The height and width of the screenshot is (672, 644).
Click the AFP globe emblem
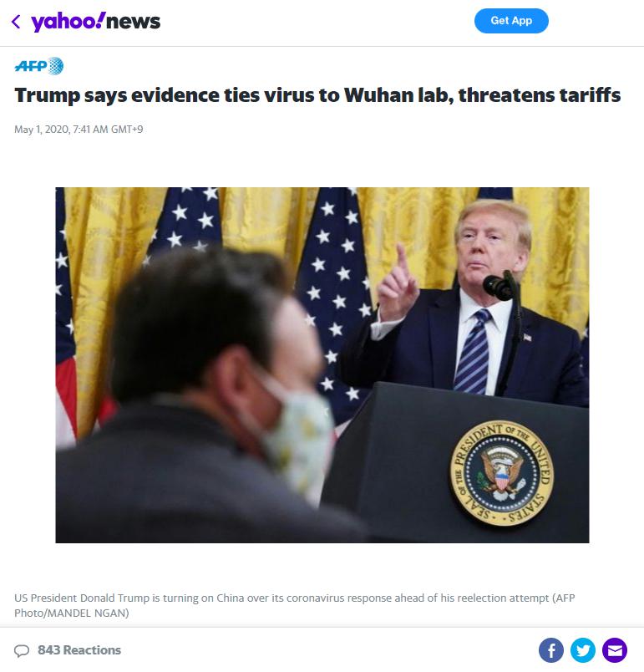point(56,66)
